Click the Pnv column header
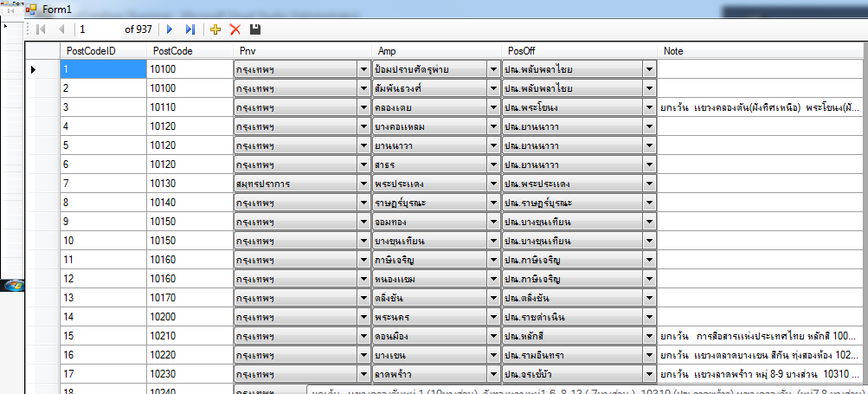Viewport: 868px width, 394px height. coord(302,51)
